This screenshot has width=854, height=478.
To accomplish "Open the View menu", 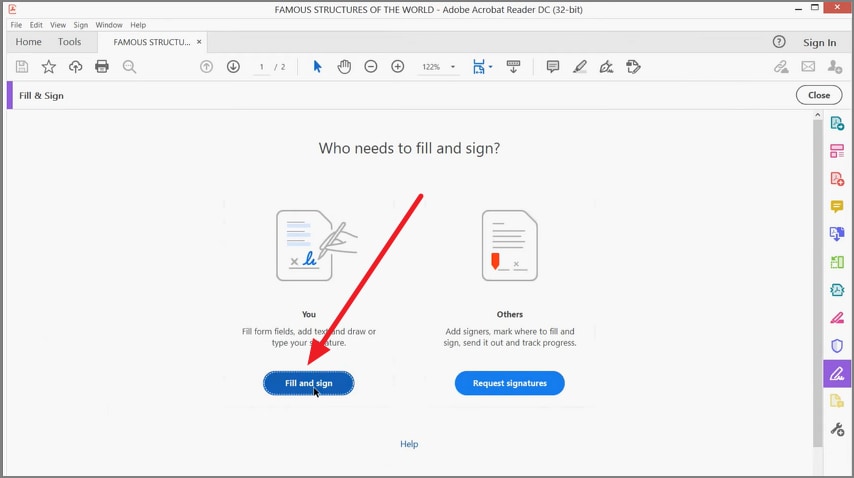I will coord(58,24).
